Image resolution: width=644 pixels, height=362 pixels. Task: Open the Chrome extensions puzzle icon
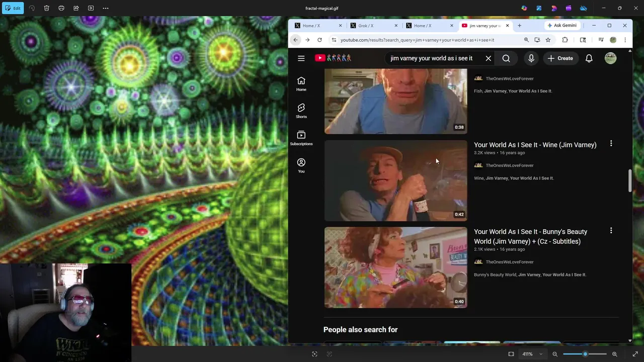coord(565,40)
